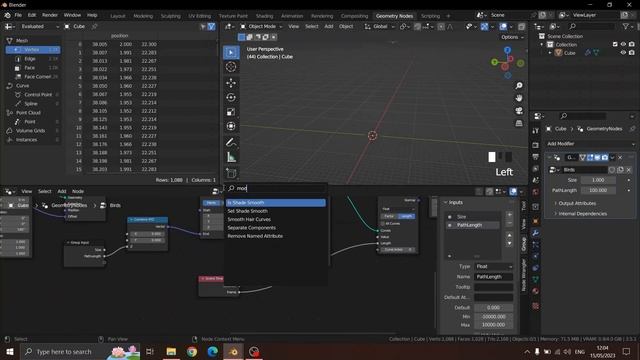Open the viewport Options dropdown

pos(512,37)
